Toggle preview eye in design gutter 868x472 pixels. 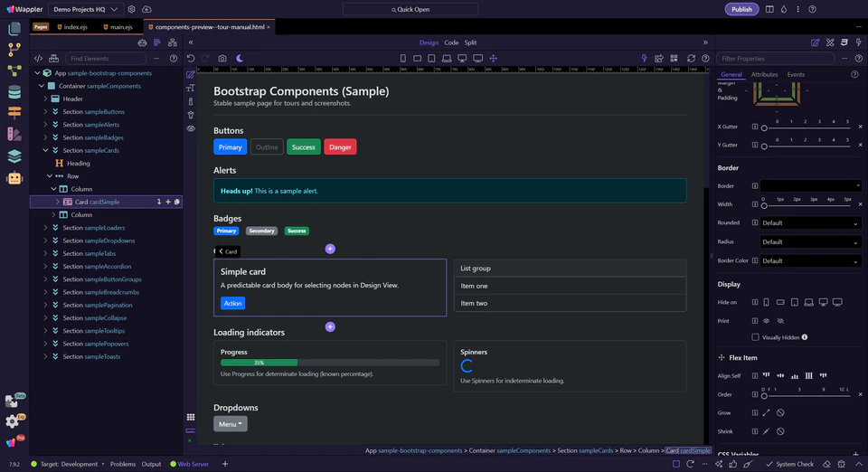pos(191,128)
